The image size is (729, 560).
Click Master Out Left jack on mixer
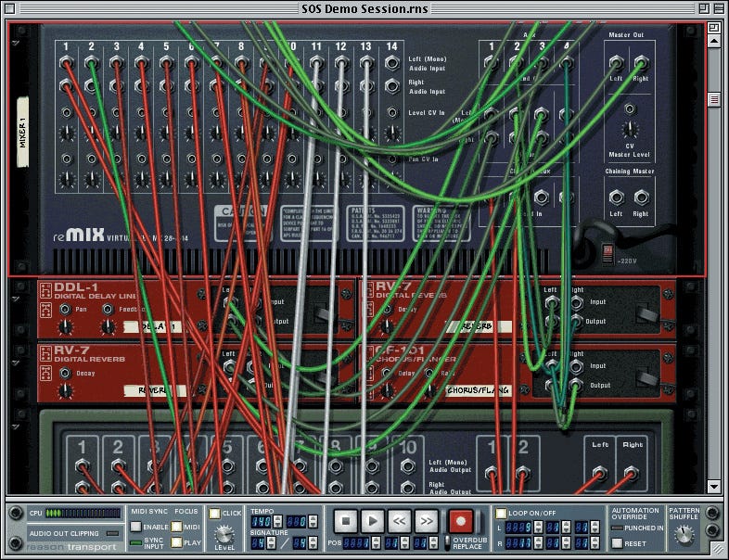click(616, 62)
